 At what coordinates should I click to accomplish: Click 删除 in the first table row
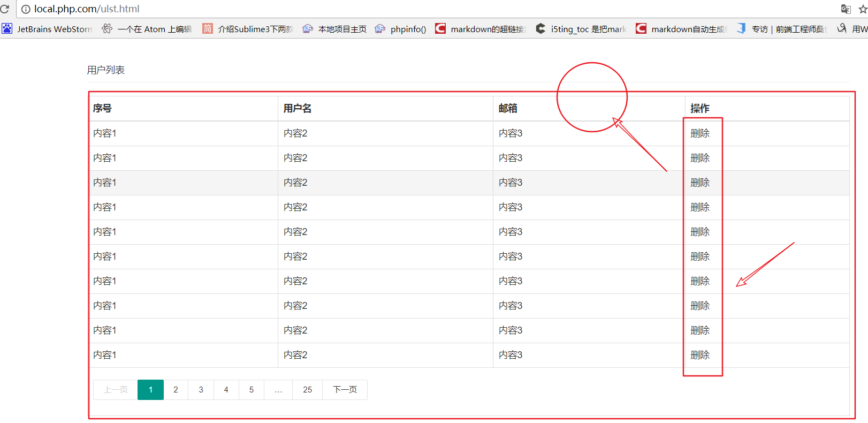coord(700,133)
